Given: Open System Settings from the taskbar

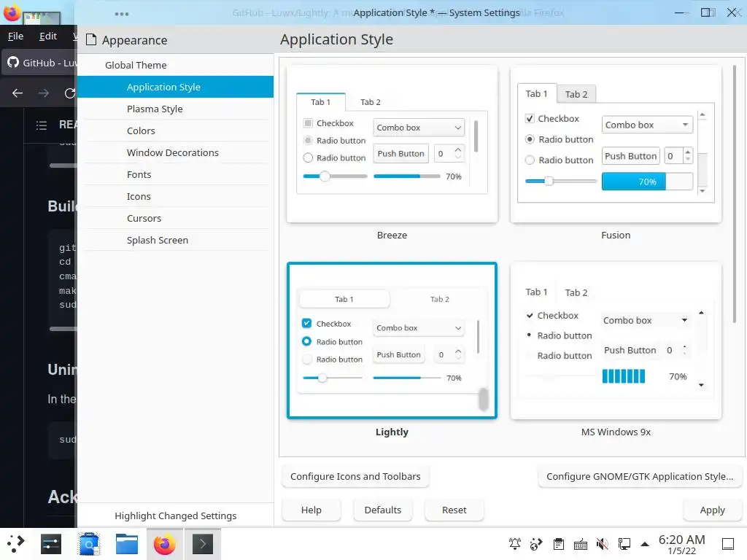Looking at the screenshot, I should tap(51, 544).
